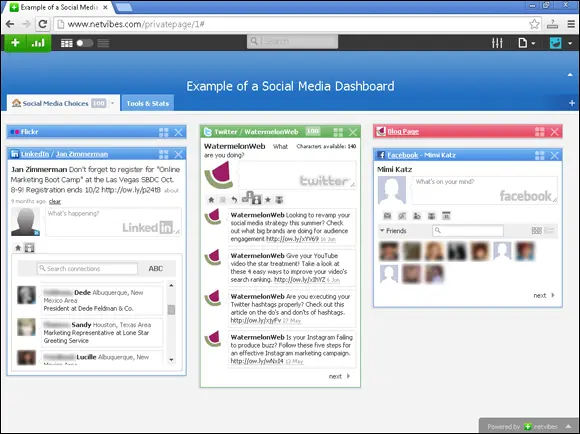580x434 pixels.
Task: Flip the view mode toggle switch
Action: (x=85, y=43)
